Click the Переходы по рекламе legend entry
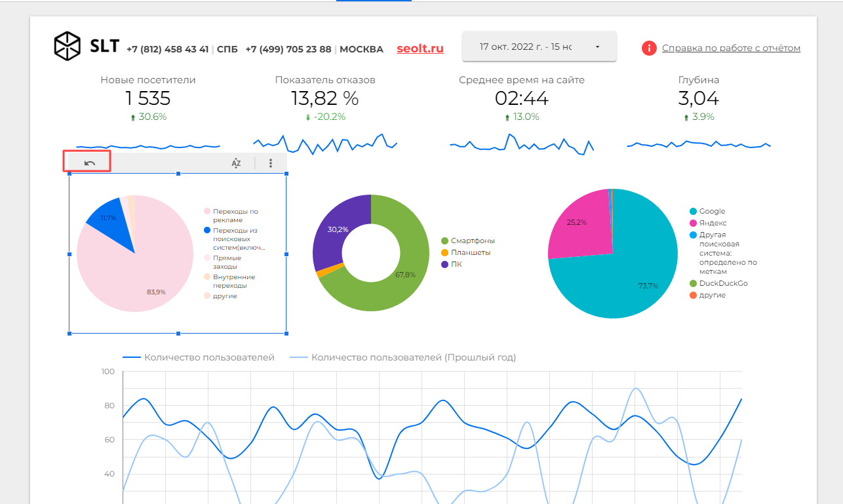This screenshot has width=843, height=504. [231, 216]
